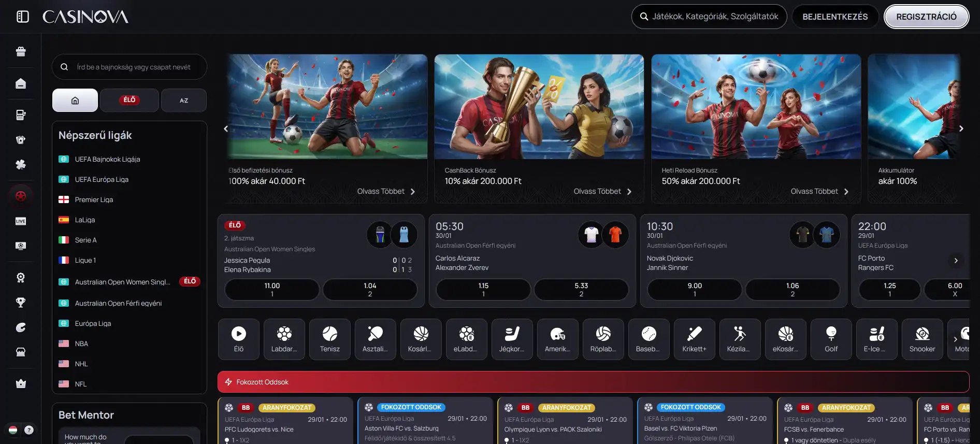
Task: Open Olvass Többet for Heti Reload Bónusz
Action: [820, 192]
